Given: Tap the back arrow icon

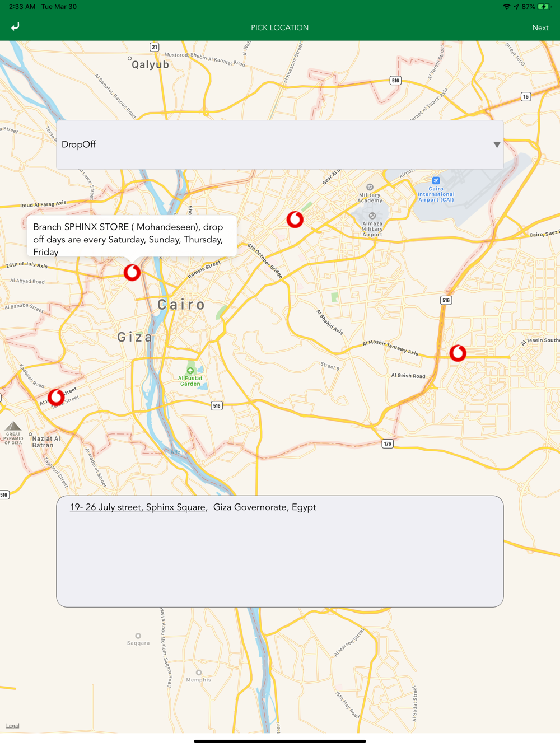Looking at the screenshot, I should [15, 26].
